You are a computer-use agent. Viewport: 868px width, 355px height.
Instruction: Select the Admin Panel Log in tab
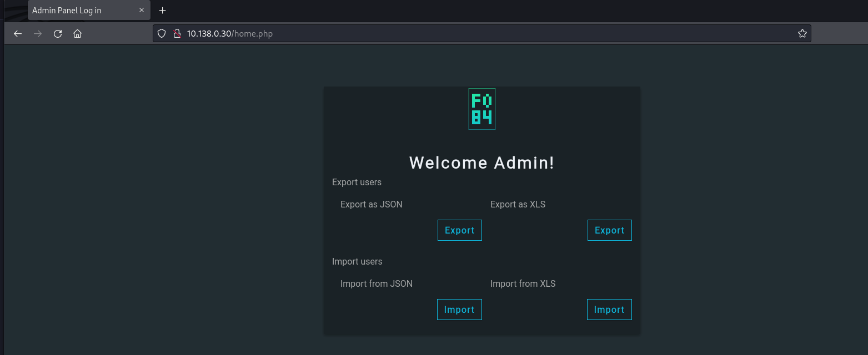coord(78,11)
